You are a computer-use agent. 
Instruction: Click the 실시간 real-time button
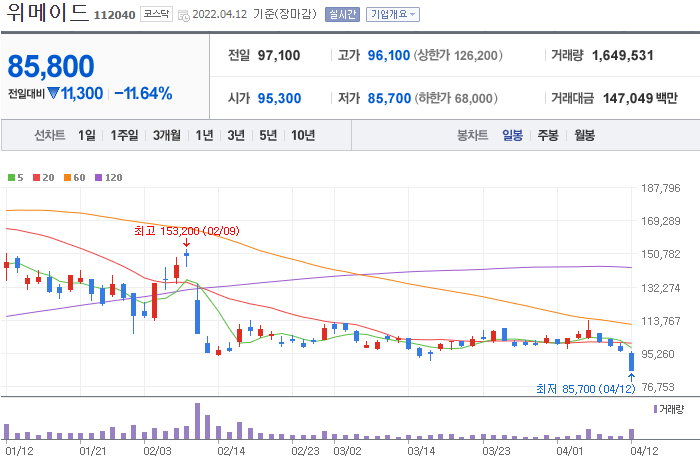[342, 15]
